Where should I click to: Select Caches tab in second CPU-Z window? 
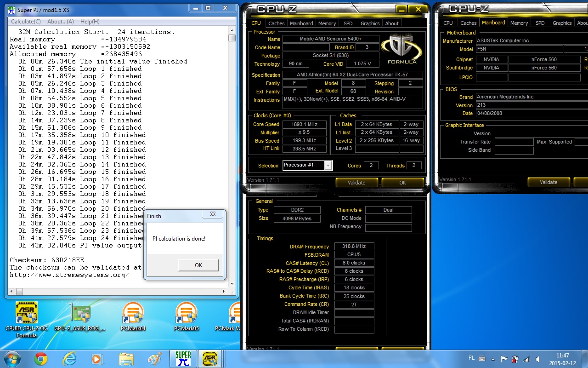[x=469, y=23]
